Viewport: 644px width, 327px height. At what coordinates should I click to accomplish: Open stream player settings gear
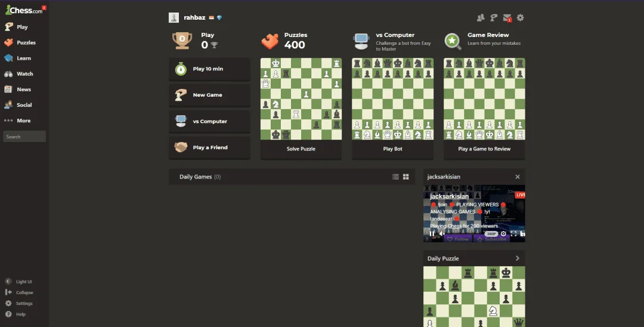[x=503, y=234]
